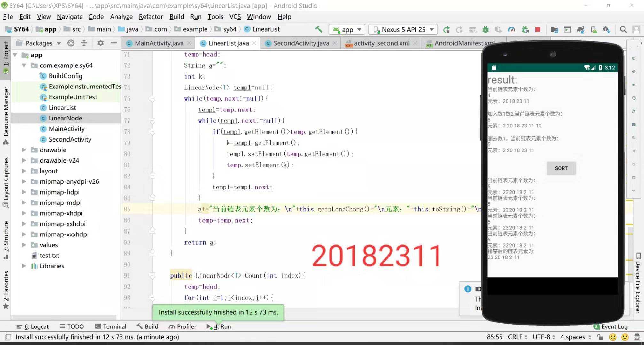Screen dimensions: 644x345
Task: Open emulator extended controls three dots
Action: pos(633,191)
